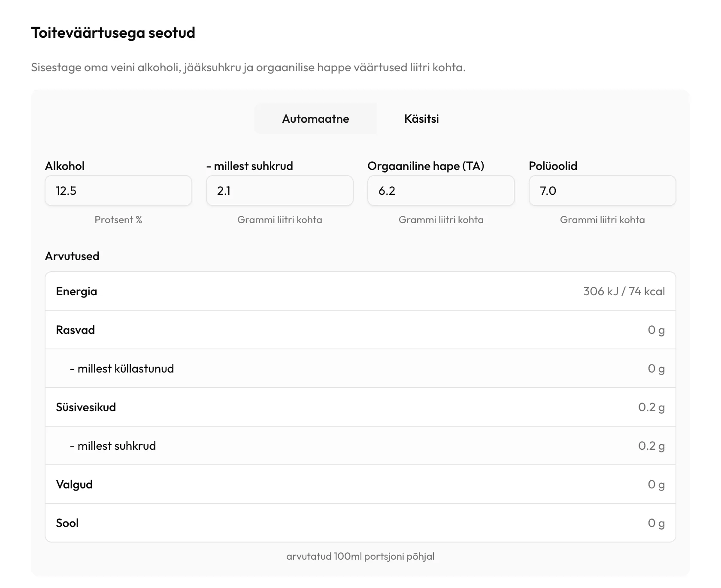The width and height of the screenshot is (721, 588).
Task: Focus the millest suhkrud input field
Action: [280, 191]
